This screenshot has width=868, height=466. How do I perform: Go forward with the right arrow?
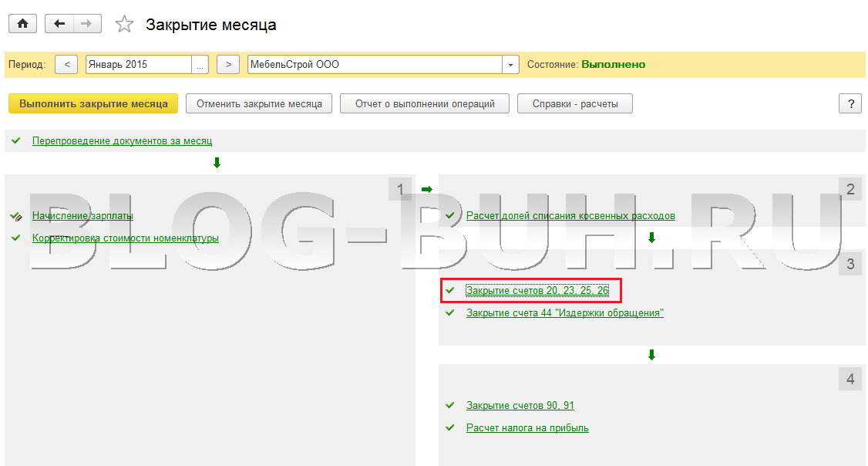[x=87, y=24]
